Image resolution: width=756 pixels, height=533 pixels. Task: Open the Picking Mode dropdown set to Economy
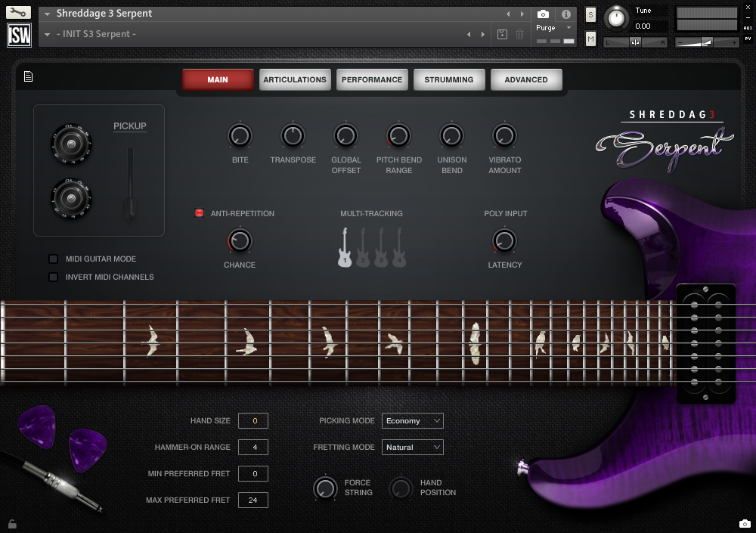pos(412,420)
